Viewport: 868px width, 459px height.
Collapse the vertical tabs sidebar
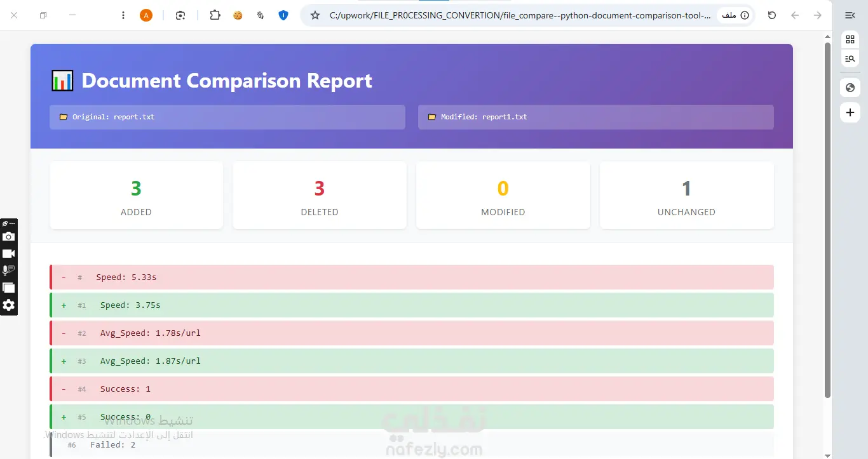[850, 15]
